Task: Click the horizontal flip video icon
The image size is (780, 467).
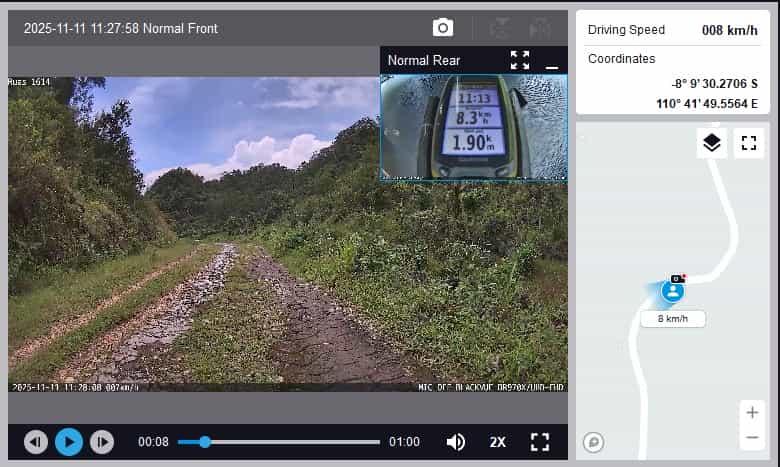Action: point(540,28)
